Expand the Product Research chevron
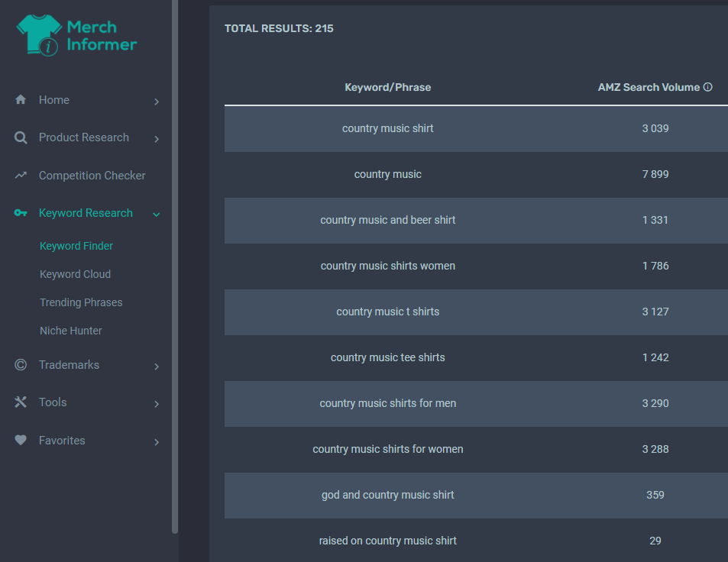Image resolution: width=728 pixels, height=562 pixels. pyautogui.click(x=157, y=139)
